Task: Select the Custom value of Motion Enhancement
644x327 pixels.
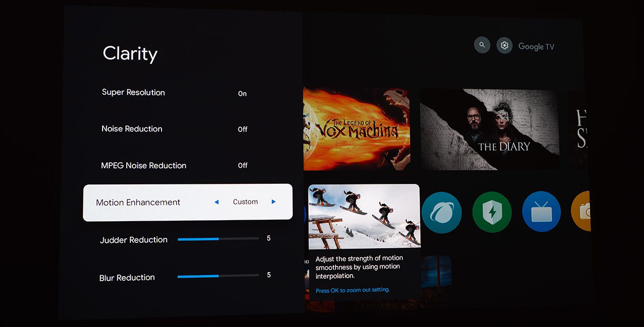Action: (245, 202)
